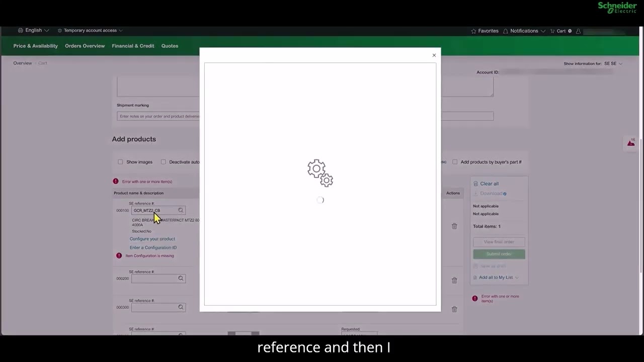
Task: Toggle the Deactivate auto checkbox
Action: point(163,162)
